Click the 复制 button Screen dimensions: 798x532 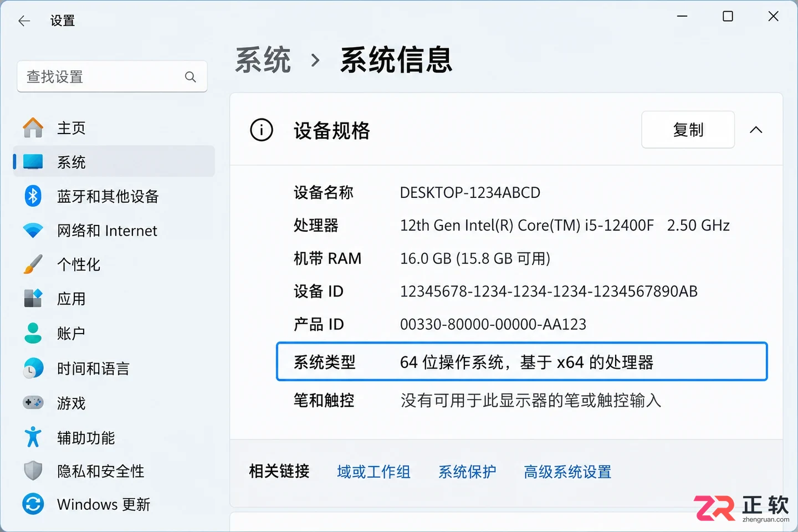[688, 130]
